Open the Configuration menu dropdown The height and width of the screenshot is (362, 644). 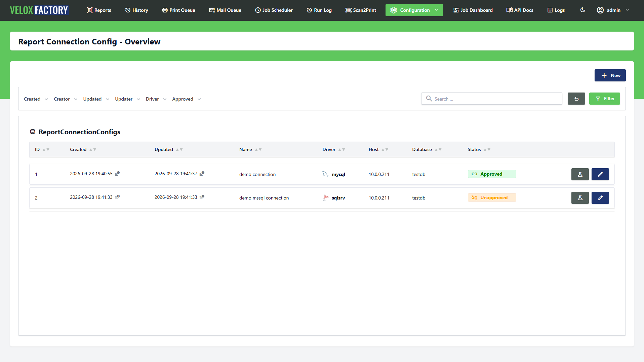click(414, 10)
